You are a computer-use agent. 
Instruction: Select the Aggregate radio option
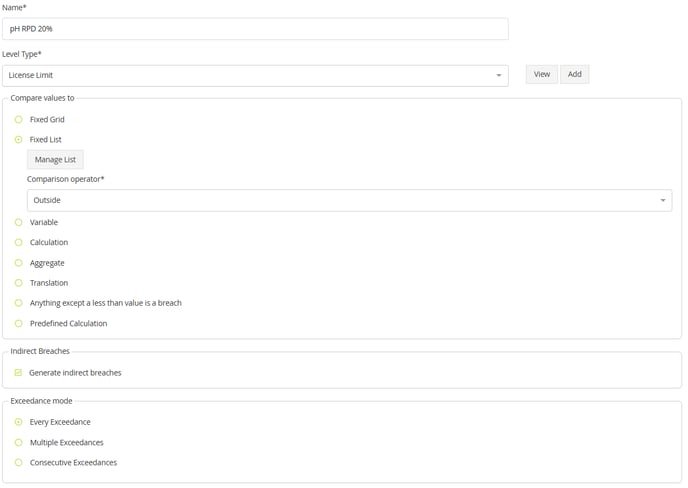click(x=19, y=263)
